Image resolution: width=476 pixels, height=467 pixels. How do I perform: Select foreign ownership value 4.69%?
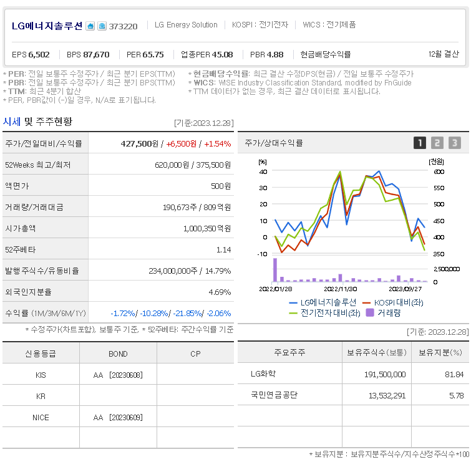coord(220,292)
